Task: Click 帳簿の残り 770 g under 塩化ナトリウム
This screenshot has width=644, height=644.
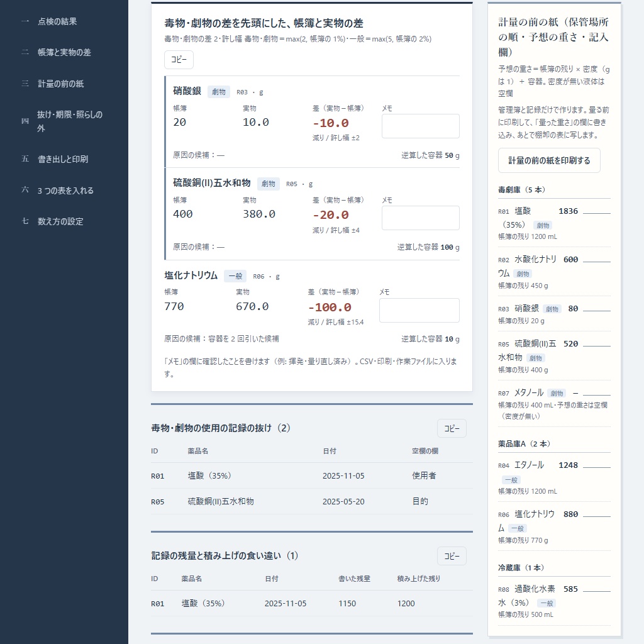Action: (x=523, y=540)
